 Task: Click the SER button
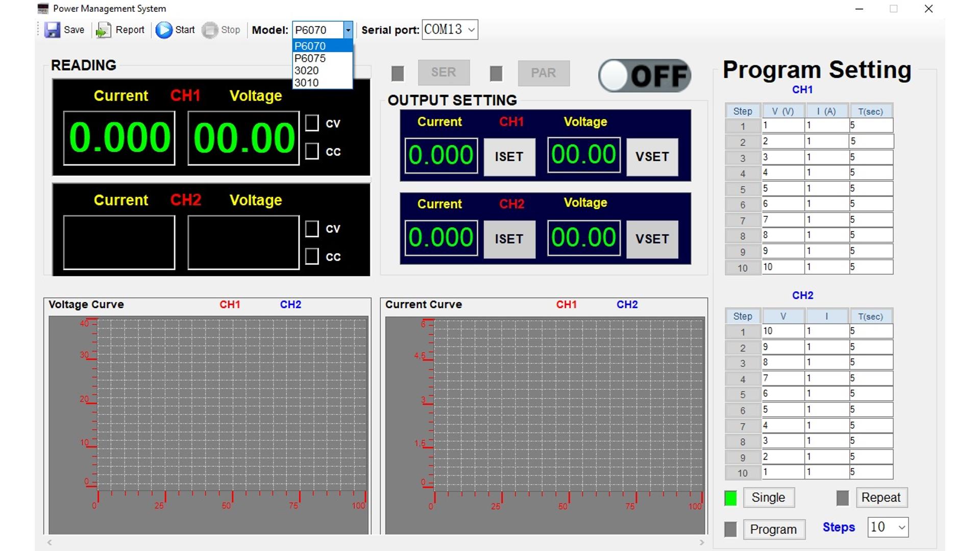[x=444, y=72]
